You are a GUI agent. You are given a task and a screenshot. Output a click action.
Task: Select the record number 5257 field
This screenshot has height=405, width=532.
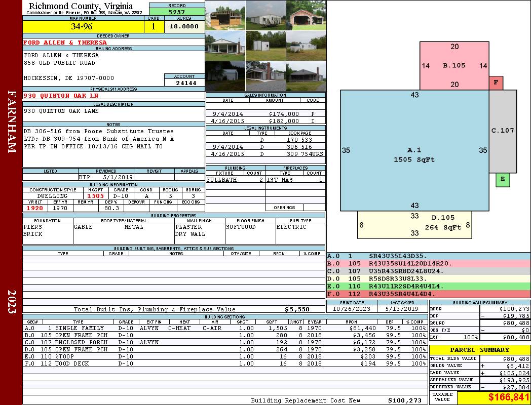point(177,12)
